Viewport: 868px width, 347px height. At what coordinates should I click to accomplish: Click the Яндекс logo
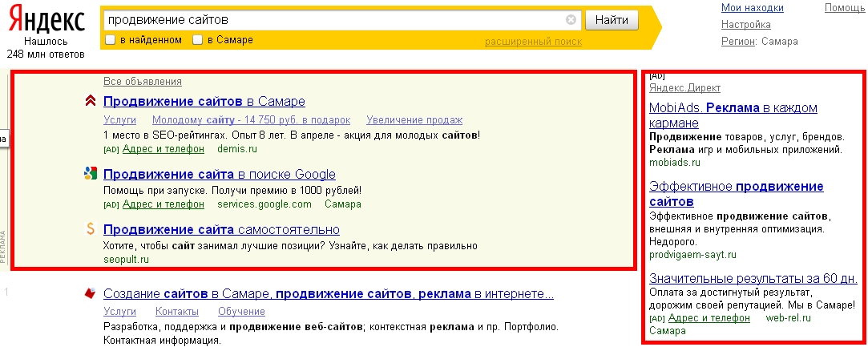46,19
